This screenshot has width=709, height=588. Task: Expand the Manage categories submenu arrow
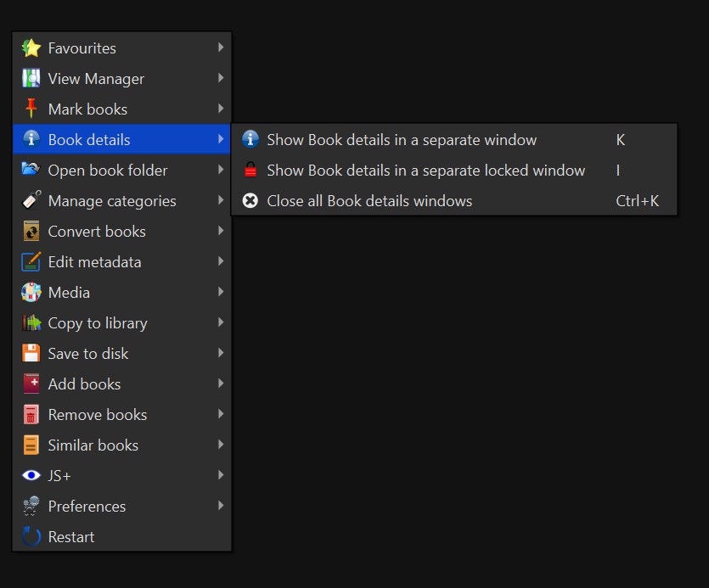pos(221,201)
